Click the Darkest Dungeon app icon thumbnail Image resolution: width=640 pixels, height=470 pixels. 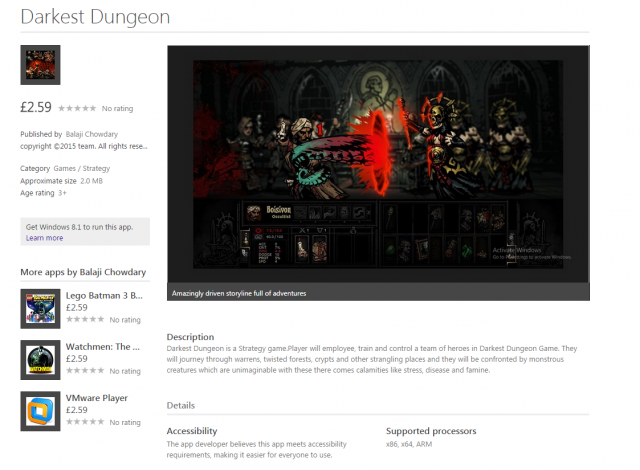pos(40,65)
